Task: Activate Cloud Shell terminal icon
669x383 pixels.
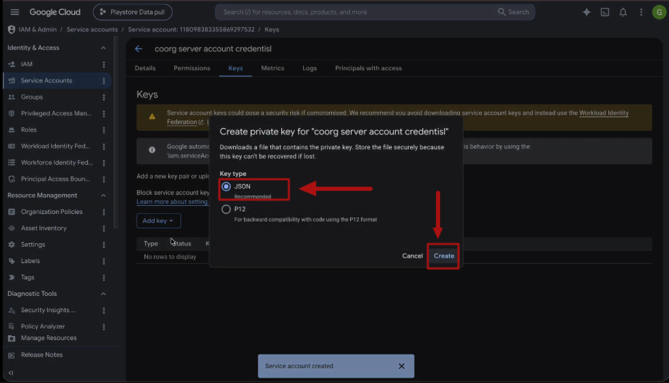Action: click(x=605, y=12)
